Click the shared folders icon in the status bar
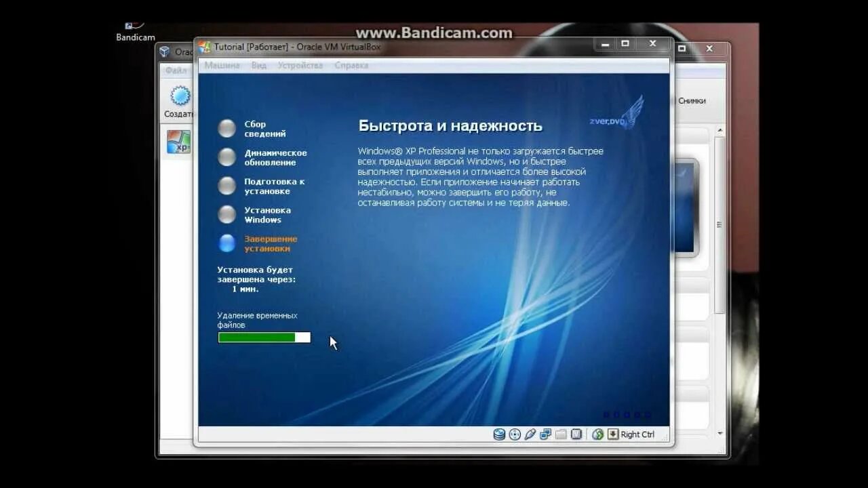The width and height of the screenshot is (868, 488). pyautogui.click(x=561, y=434)
